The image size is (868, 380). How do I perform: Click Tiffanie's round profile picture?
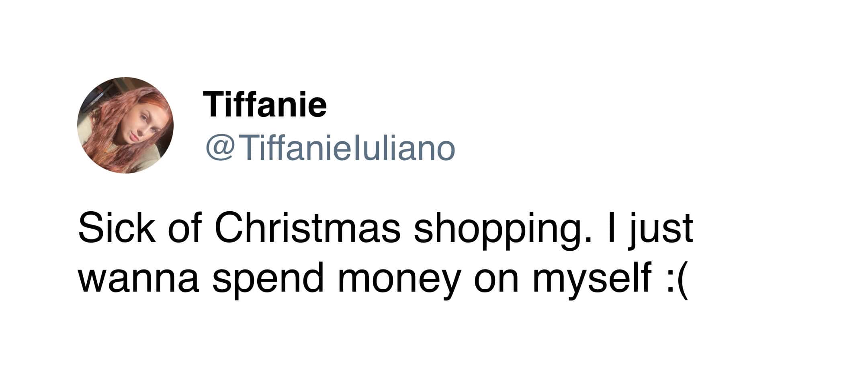pyautogui.click(x=125, y=125)
